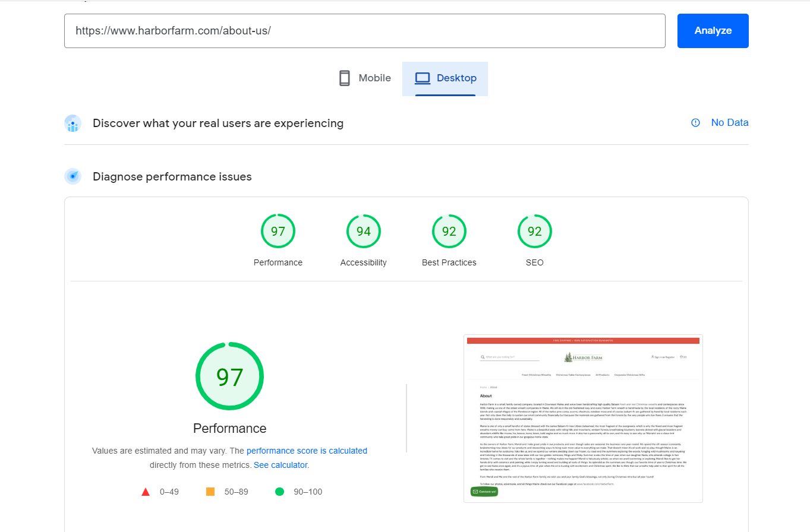Click the 90–100 legend text
This screenshot has width=810, height=532.
308,492
